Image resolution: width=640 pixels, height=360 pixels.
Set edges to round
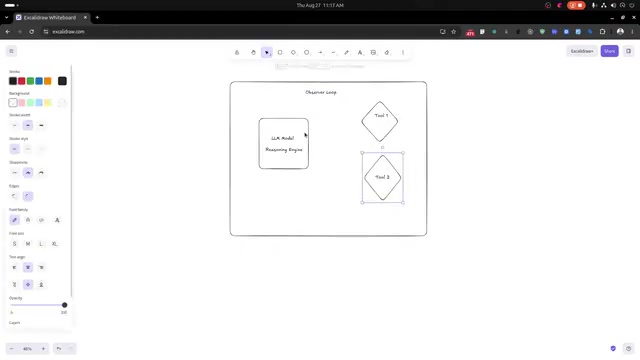point(28,196)
